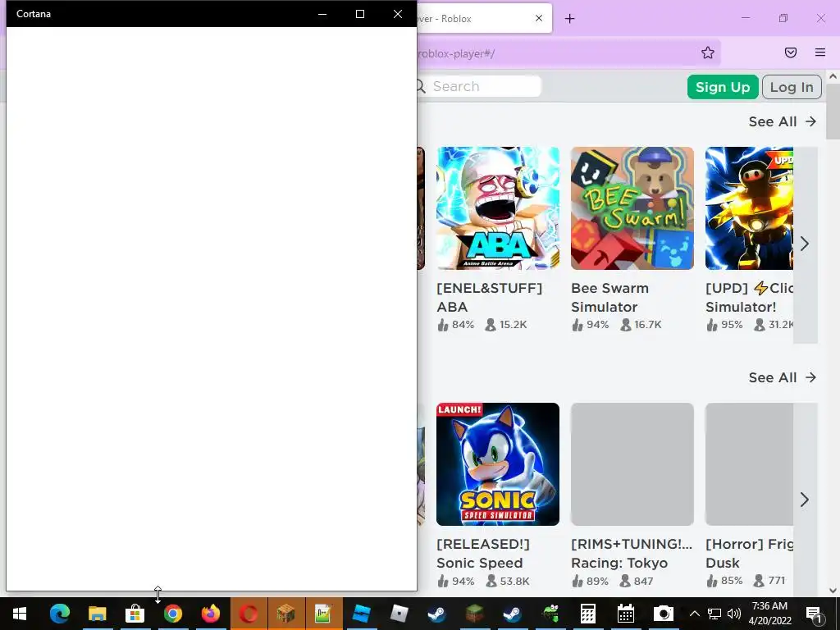Open the Racing: Tokyo placeholder thumbnail
Image resolution: width=840 pixels, height=630 pixels.
tap(632, 464)
